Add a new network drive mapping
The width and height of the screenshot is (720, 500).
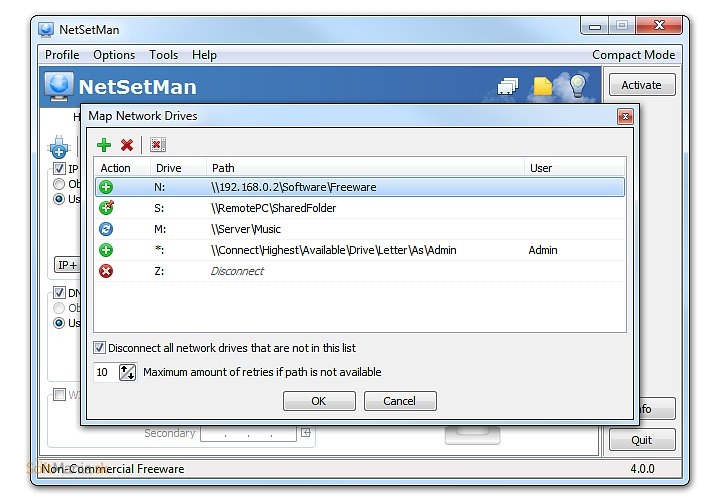click(x=104, y=145)
